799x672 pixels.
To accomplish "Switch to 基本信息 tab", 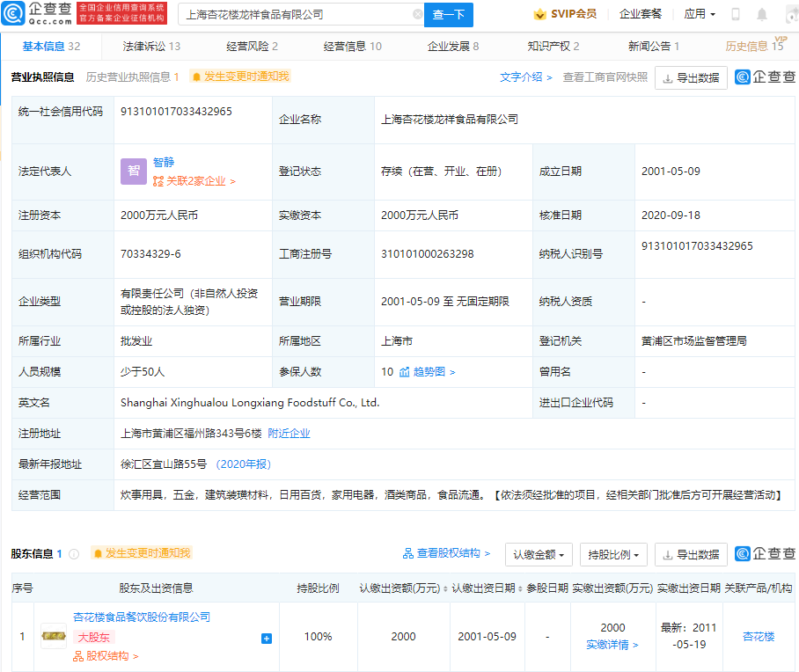I will [x=51, y=47].
